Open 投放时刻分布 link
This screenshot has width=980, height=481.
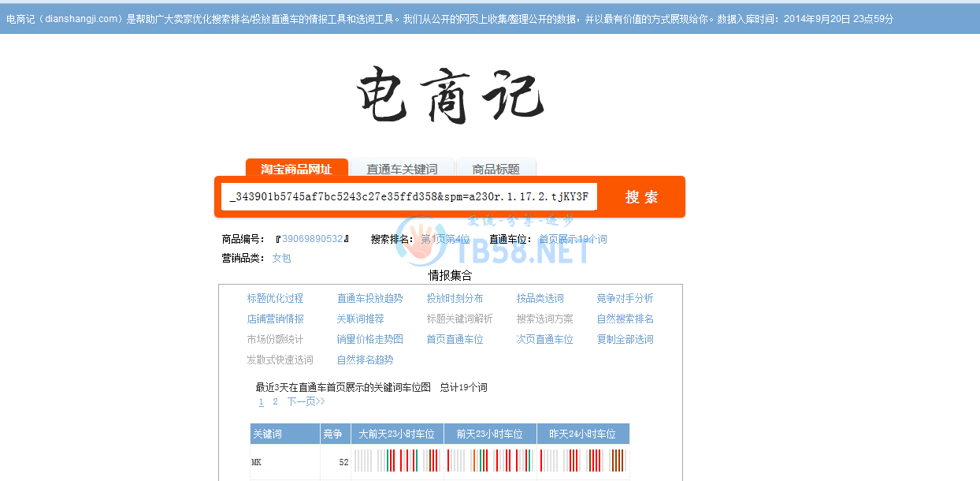(455, 298)
